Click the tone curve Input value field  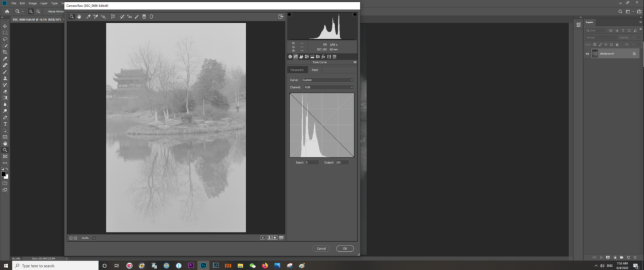pos(311,163)
